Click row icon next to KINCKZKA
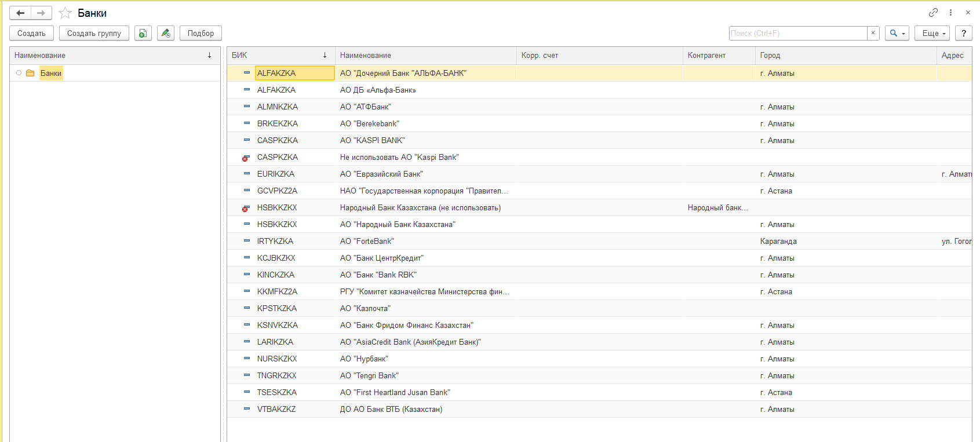This screenshot has height=442, width=980. pos(247,275)
